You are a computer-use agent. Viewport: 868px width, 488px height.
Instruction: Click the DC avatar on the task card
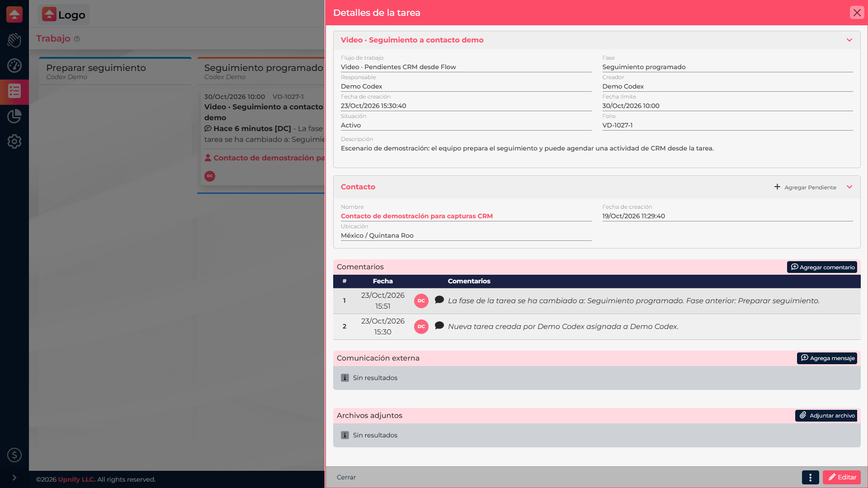(210, 176)
